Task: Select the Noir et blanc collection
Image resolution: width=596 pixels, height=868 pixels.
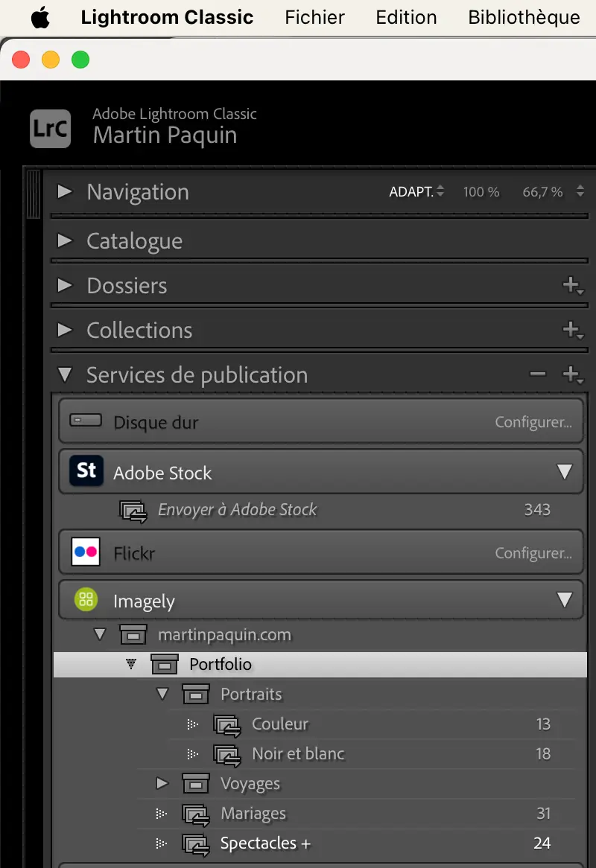Action: (298, 753)
